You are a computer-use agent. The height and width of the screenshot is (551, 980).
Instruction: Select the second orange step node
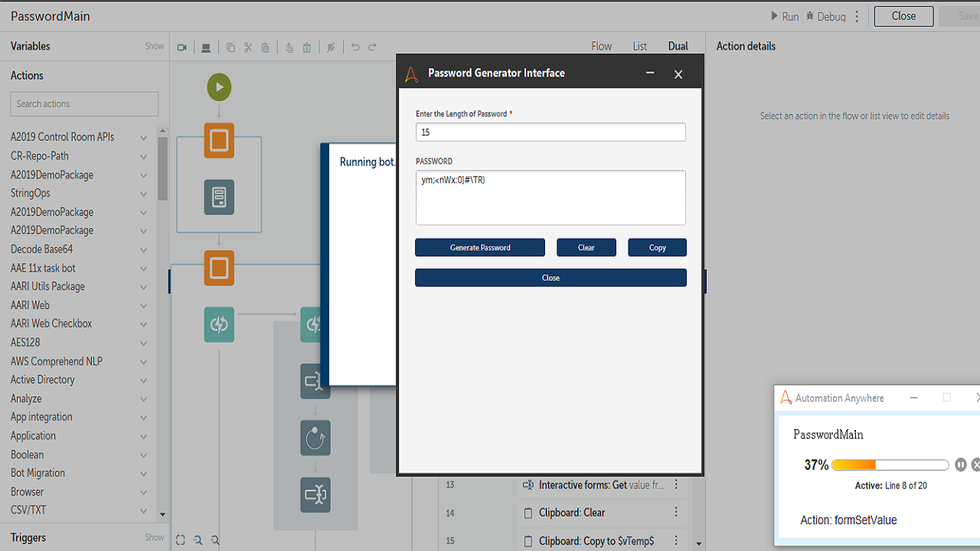[219, 268]
